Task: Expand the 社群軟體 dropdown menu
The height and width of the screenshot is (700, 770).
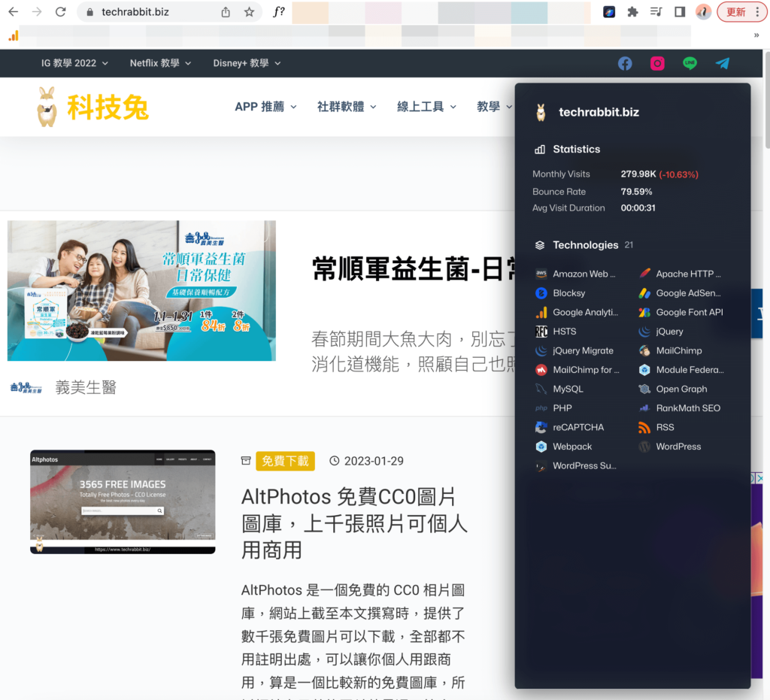Action: tap(347, 107)
